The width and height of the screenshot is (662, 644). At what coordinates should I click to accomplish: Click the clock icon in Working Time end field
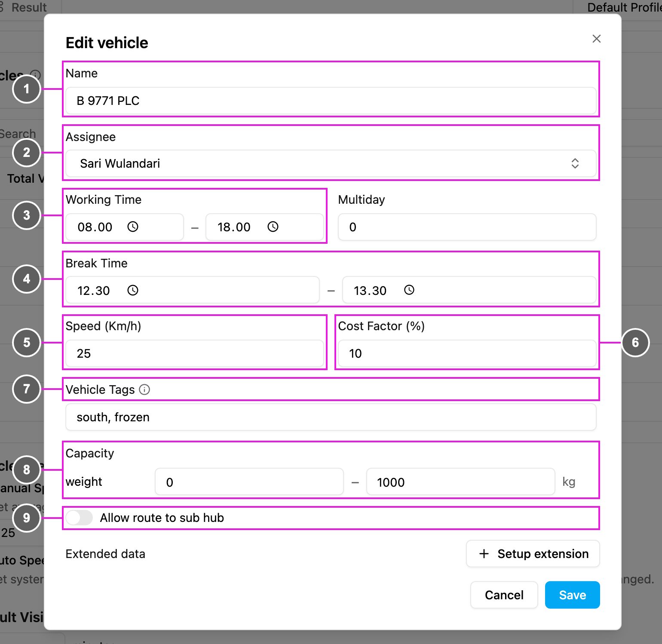pyautogui.click(x=273, y=227)
